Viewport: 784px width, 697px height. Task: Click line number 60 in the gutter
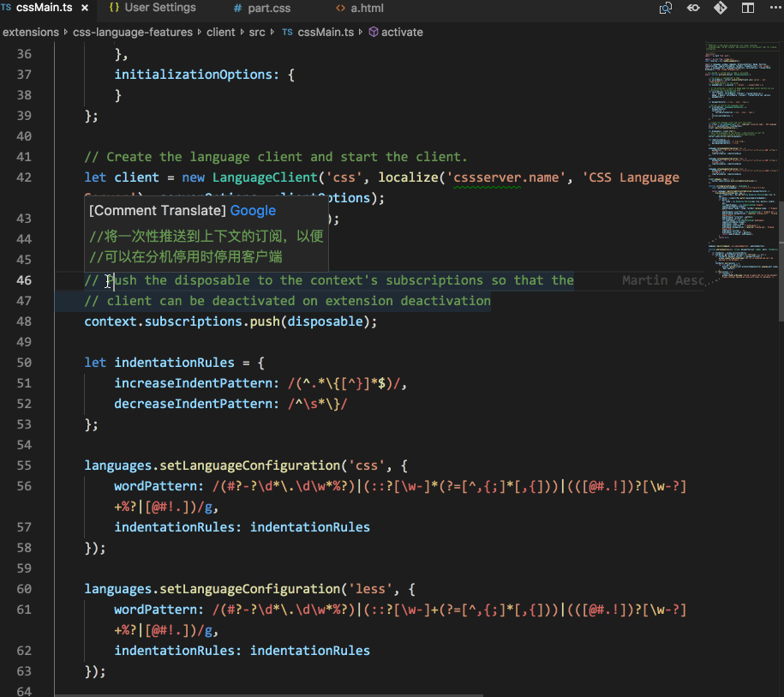click(x=24, y=589)
